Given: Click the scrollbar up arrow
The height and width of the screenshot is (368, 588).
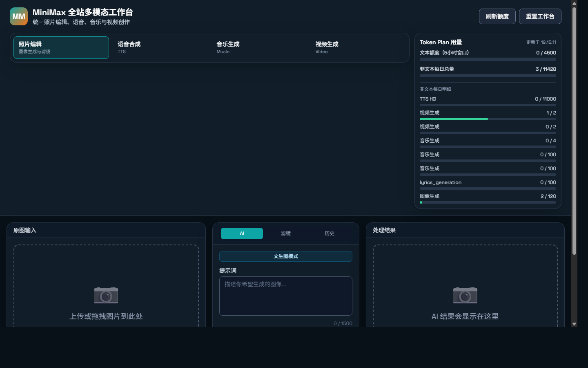Looking at the screenshot, I should click(574, 3).
